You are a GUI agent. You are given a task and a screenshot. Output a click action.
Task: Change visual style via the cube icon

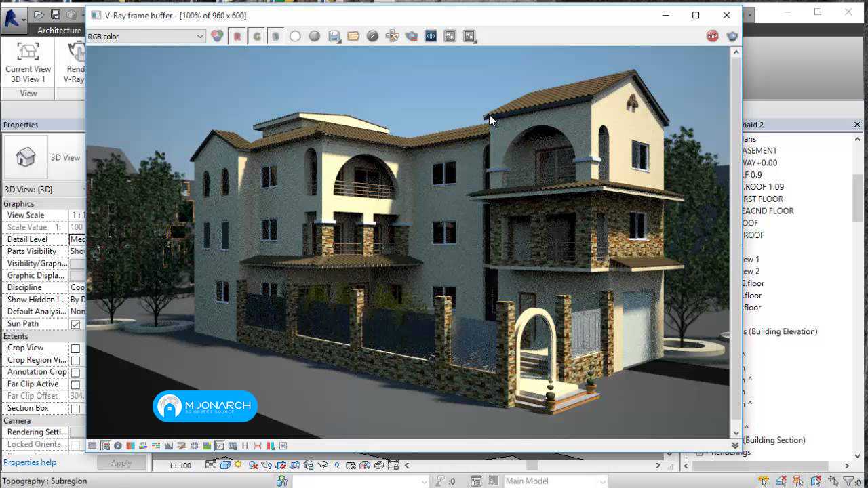(x=224, y=465)
